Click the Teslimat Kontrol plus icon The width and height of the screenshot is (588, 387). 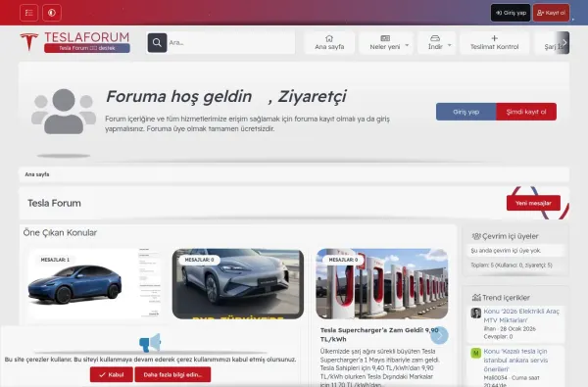point(495,38)
